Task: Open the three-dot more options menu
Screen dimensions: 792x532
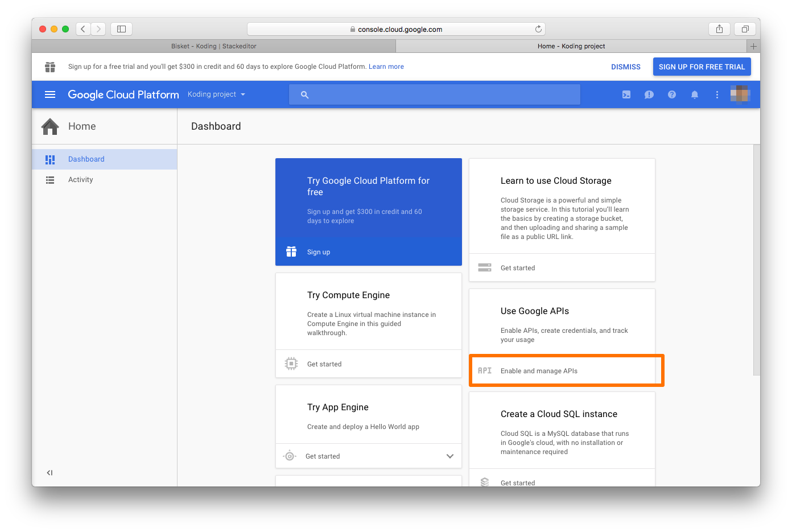Action: [x=717, y=94]
